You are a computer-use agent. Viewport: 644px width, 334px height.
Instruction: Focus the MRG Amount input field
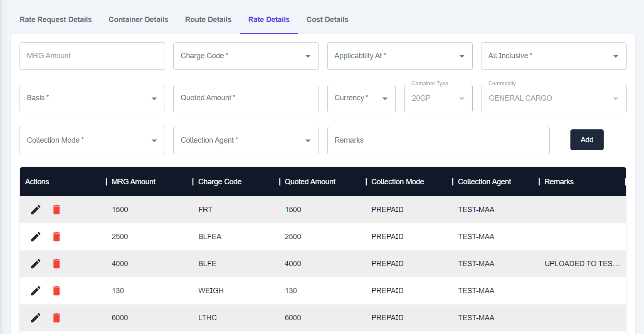92,56
